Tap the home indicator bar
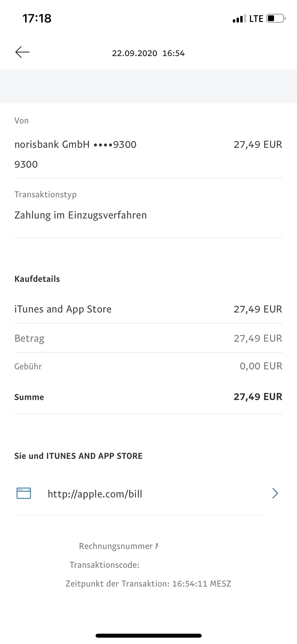 tap(148, 636)
